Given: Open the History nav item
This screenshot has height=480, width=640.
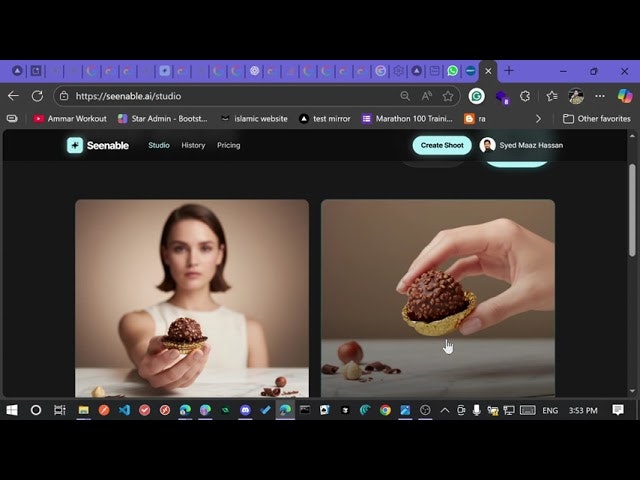Looking at the screenshot, I should (x=193, y=145).
